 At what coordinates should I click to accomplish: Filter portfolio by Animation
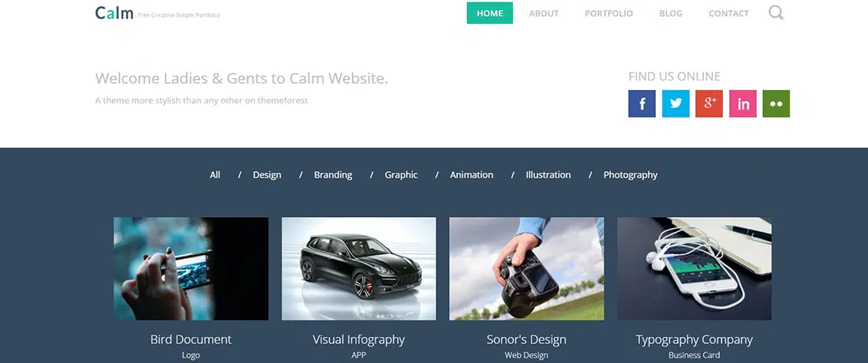pos(472,175)
